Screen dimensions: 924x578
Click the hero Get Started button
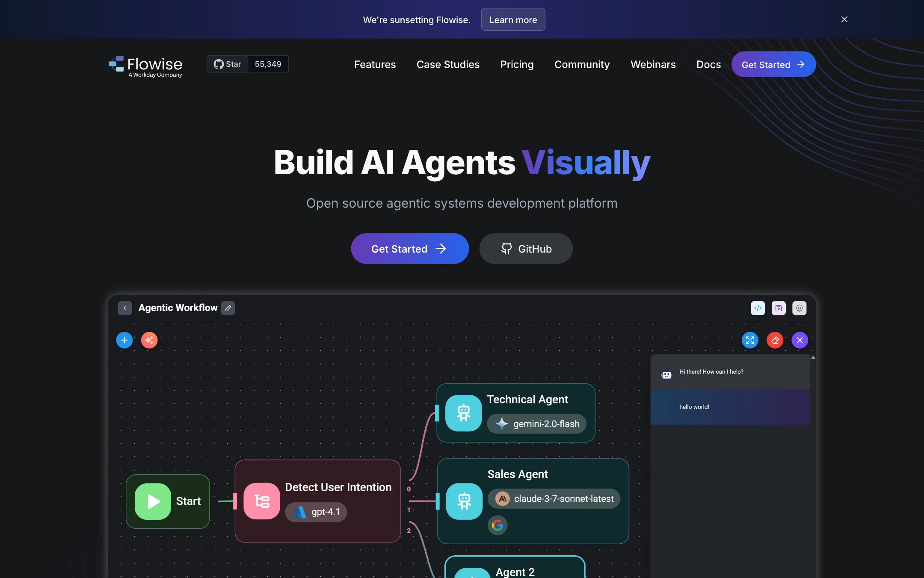[409, 248]
